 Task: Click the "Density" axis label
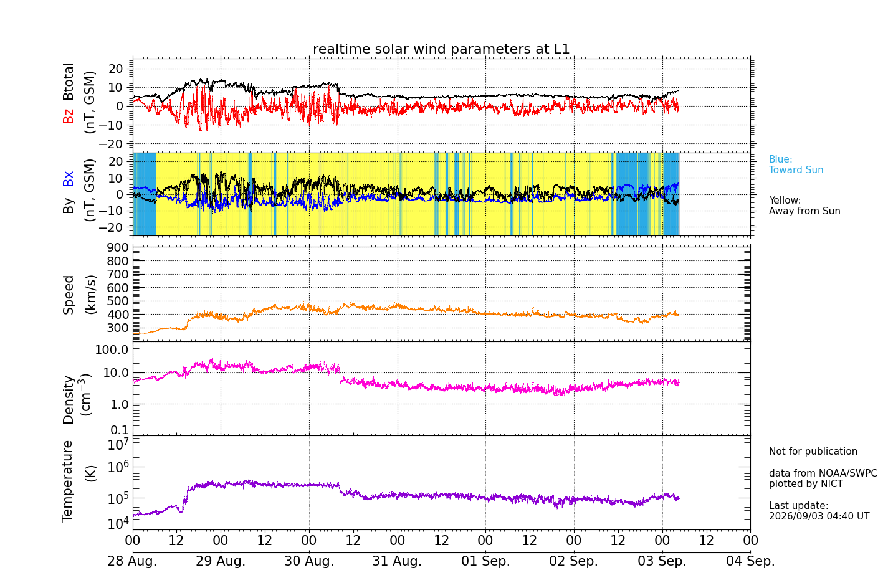point(69,399)
